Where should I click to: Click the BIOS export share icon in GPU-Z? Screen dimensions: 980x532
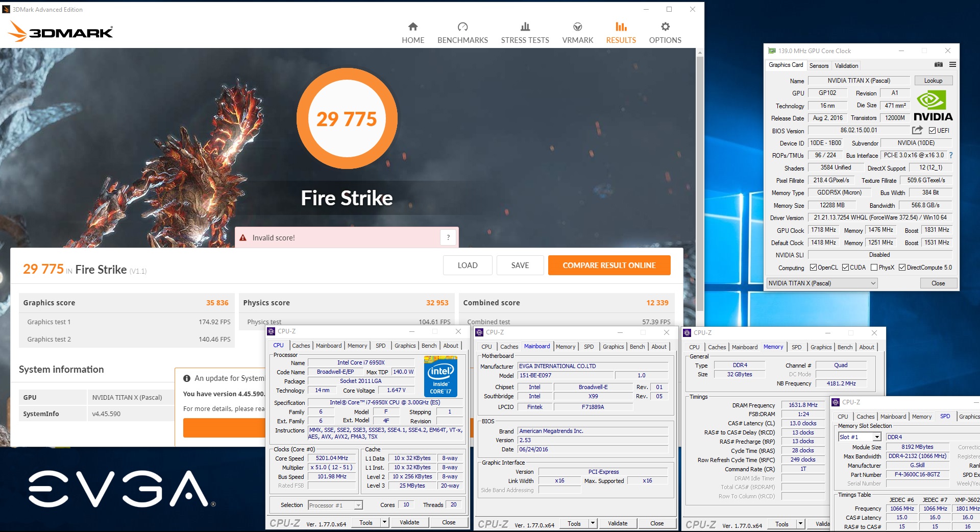point(917,130)
